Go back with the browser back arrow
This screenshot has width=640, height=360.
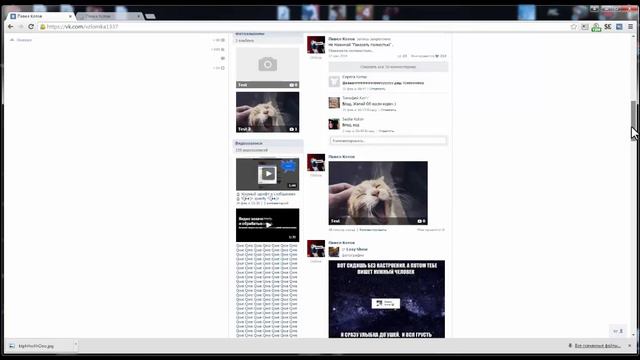tap(11, 27)
